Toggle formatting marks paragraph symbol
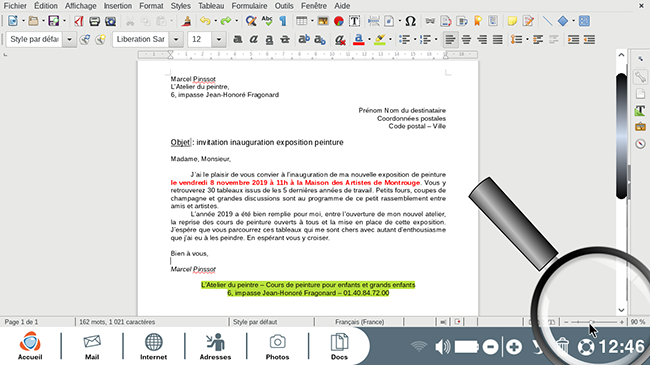This screenshot has width=650, height=365. tap(283, 21)
